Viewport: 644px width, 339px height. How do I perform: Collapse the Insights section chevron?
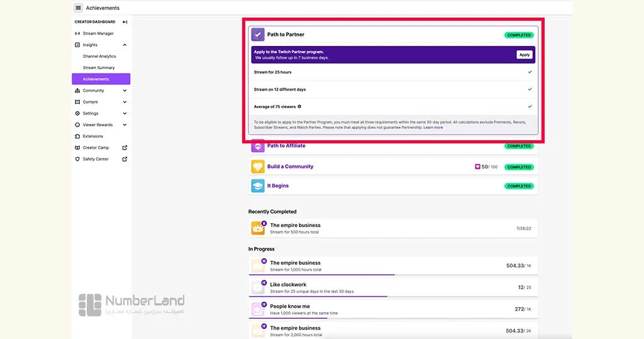point(125,45)
